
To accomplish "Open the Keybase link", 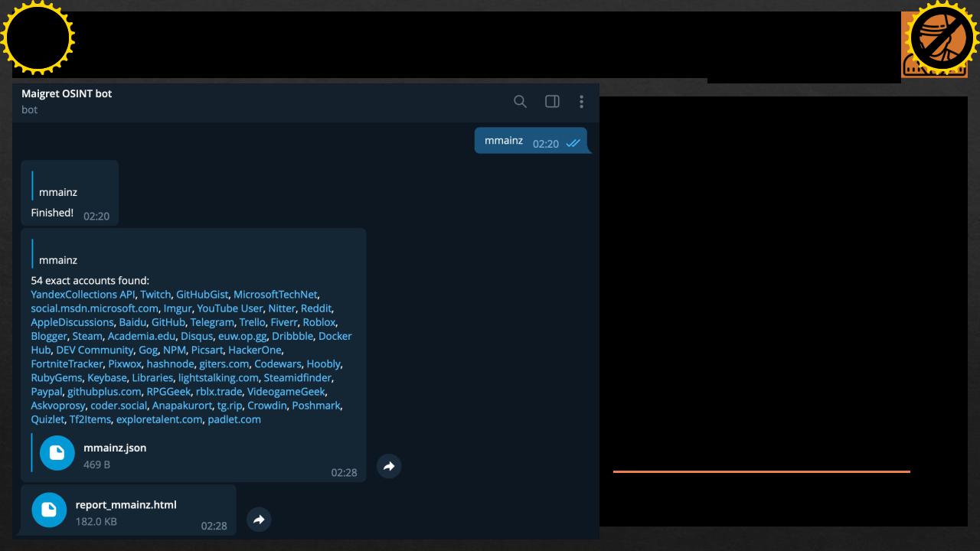I will [x=106, y=377].
